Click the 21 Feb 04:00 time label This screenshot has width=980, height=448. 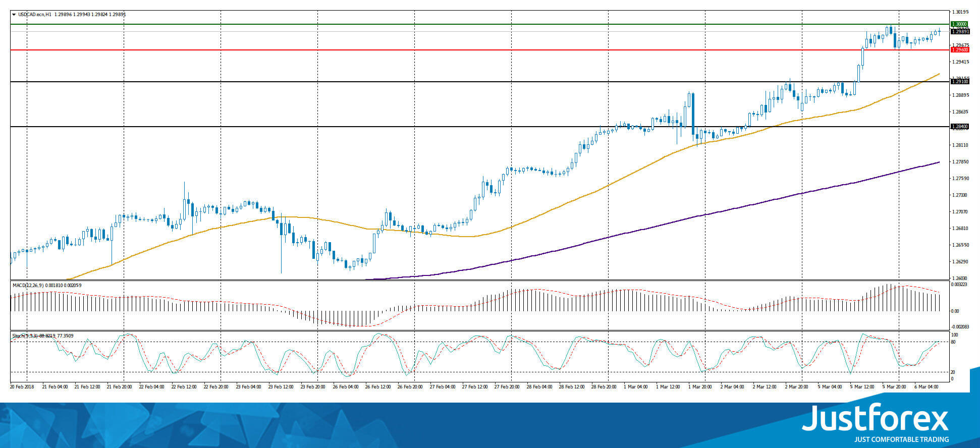click(55, 387)
